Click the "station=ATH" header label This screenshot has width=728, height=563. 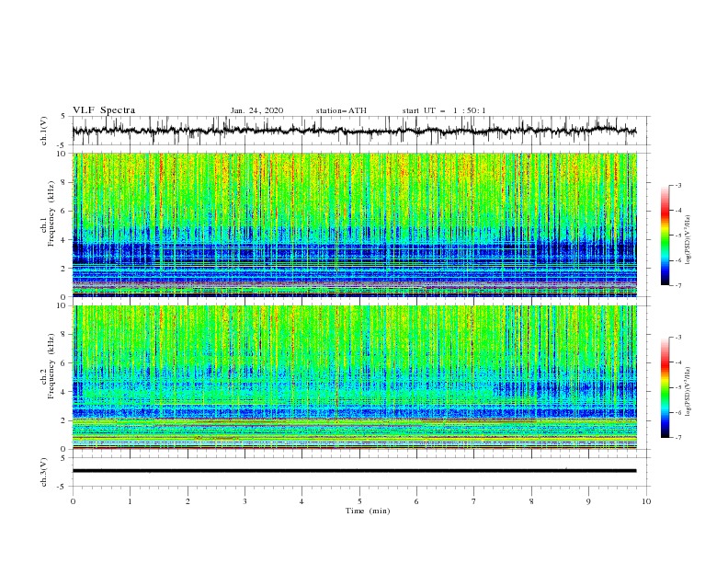[341, 110]
